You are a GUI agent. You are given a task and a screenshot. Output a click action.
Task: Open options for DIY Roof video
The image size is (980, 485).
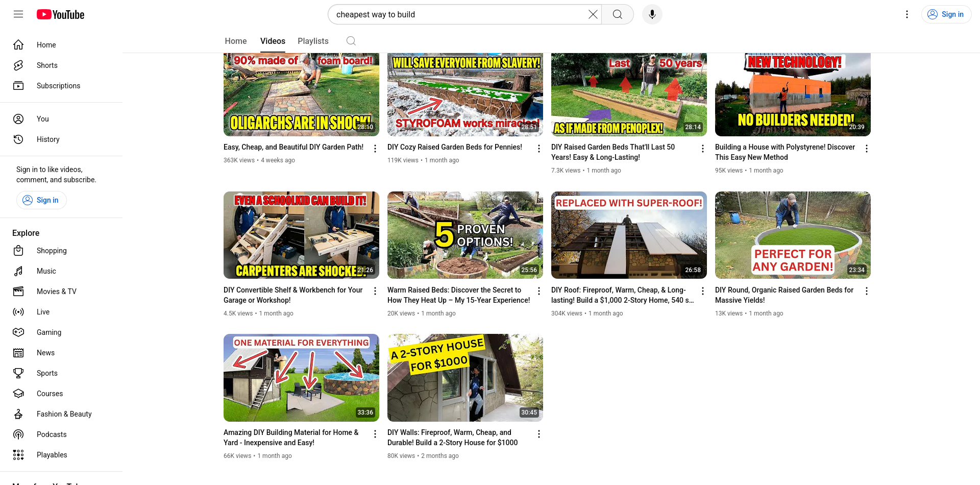pyautogui.click(x=703, y=291)
